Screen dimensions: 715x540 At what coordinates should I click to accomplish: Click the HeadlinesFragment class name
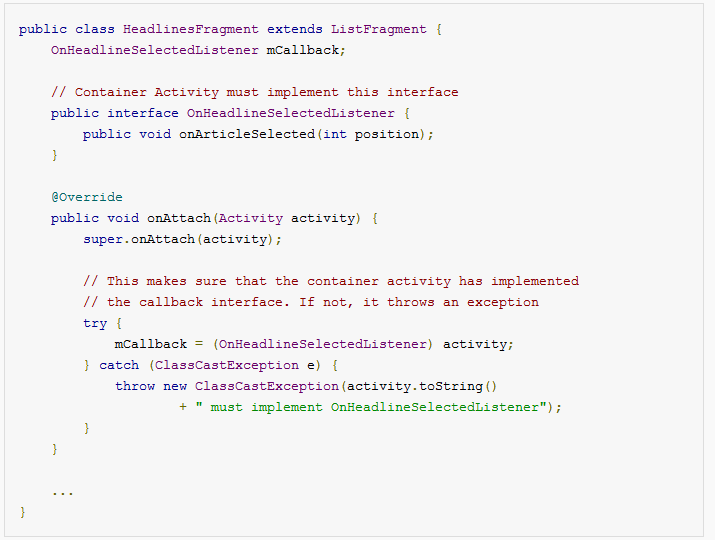click(x=191, y=29)
